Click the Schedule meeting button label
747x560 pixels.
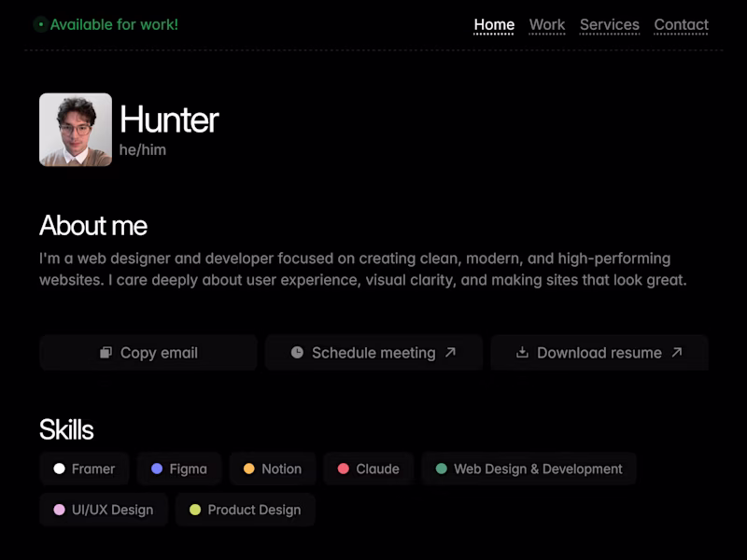click(373, 353)
